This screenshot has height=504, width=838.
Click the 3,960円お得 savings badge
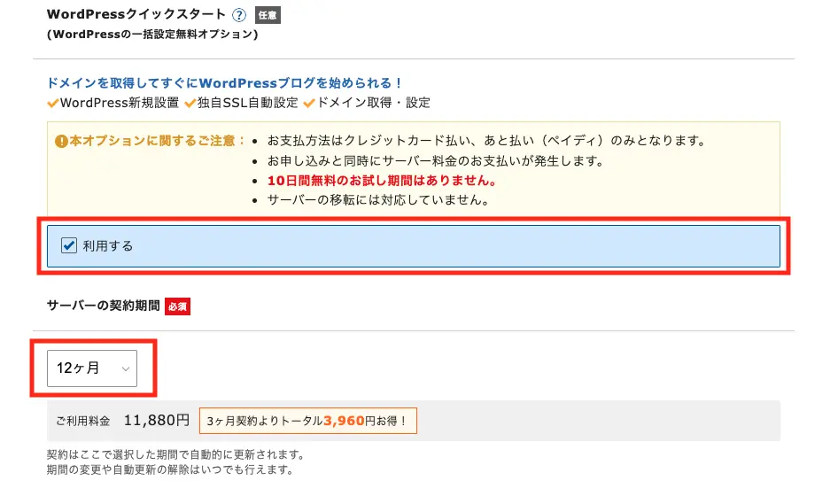click(308, 421)
